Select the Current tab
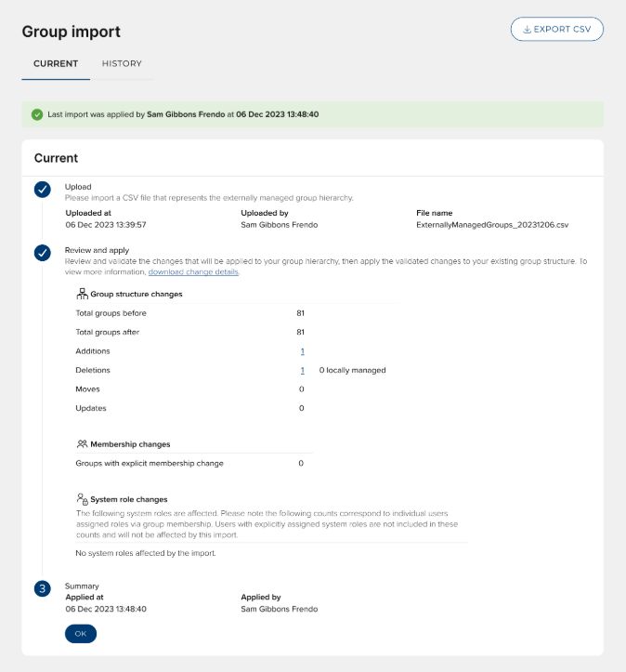Screen dimensions: 626x672 pos(56,63)
